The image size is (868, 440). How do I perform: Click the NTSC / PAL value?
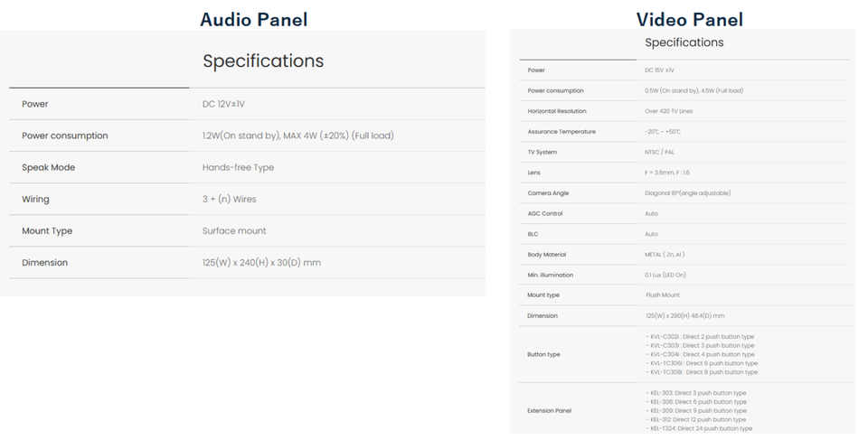coord(660,152)
